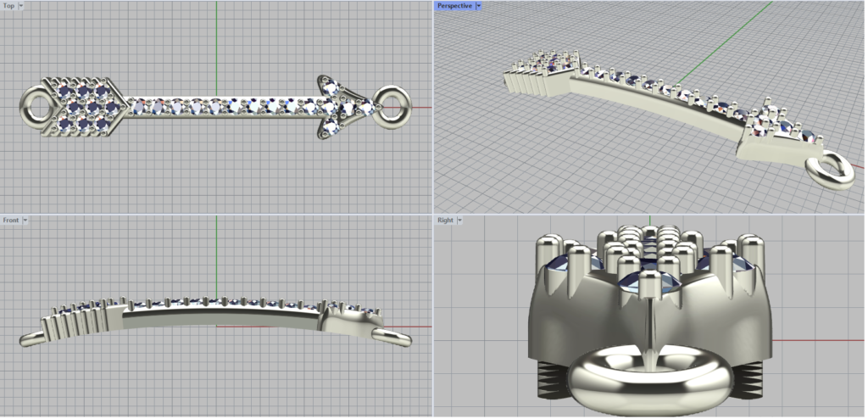Open the Top viewport dropdown arrow
Screen dimensions: 868x419
coord(20,6)
